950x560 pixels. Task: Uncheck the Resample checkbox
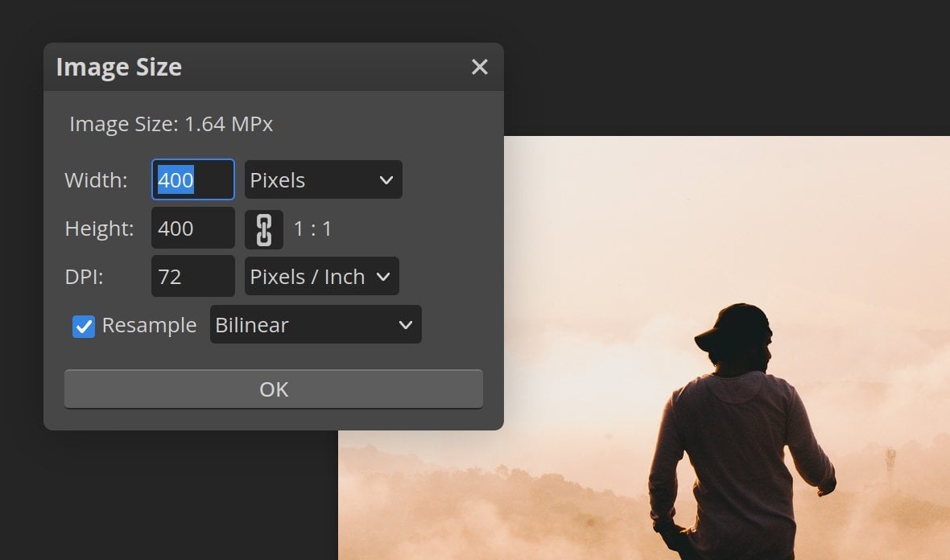[84, 326]
